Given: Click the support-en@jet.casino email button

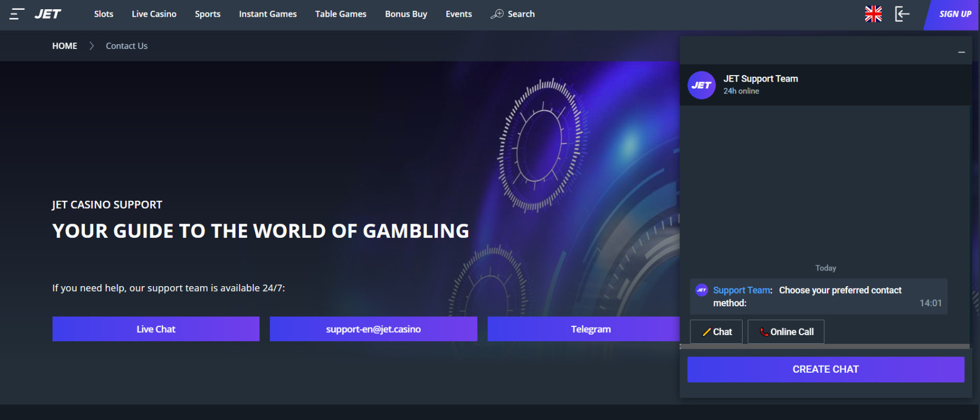Looking at the screenshot, I should coord(373,329).
